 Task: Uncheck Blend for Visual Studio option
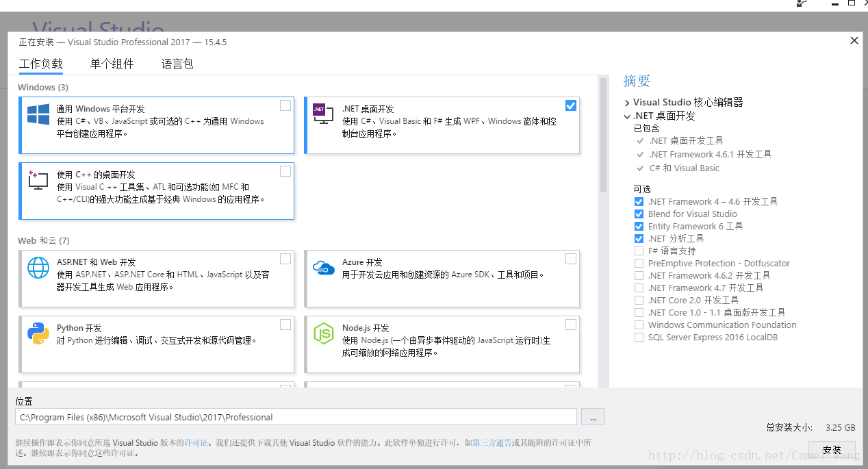pos(639,214)
